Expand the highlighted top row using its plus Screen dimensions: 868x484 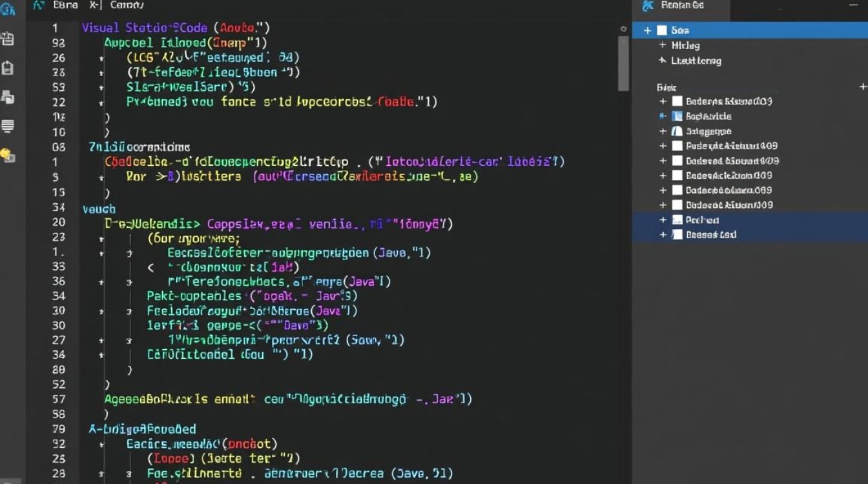pos(647,30)
